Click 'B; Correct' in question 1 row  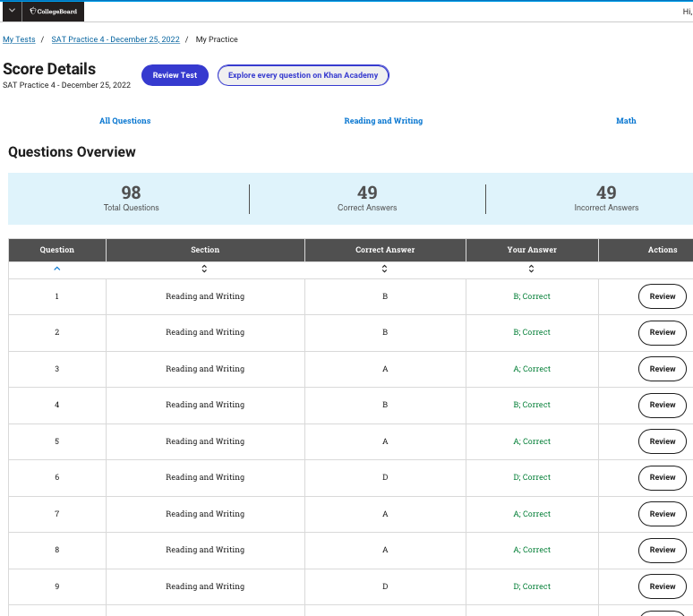pyautogui.click(x=532, y=296)
